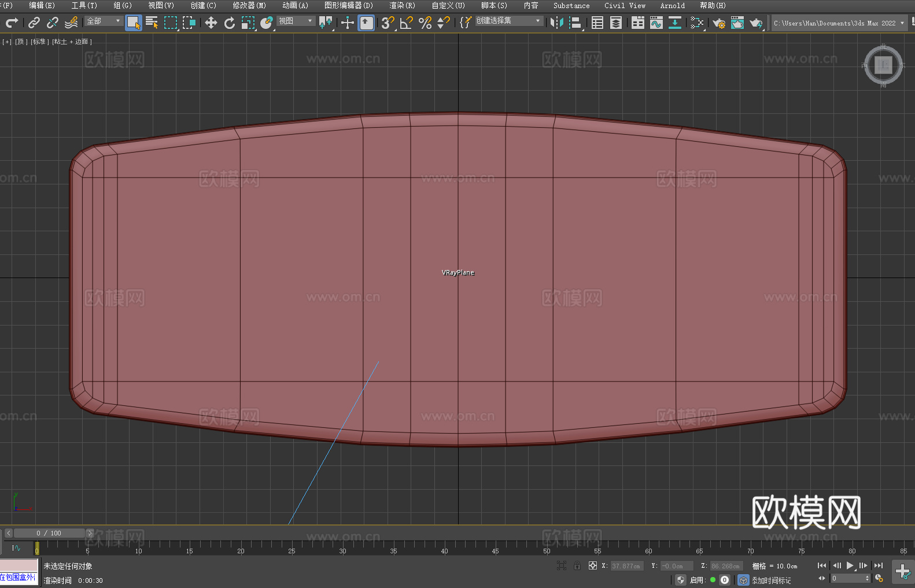Toggle Percent Snap
Viewport: 915px width, 588px height.
click(x=425, y=23)
